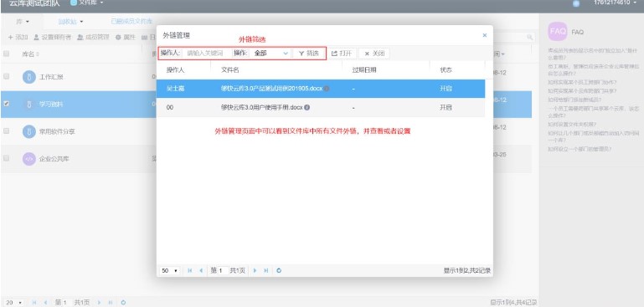Sort by the 库名 column header
Image resolution: width=644 pixels, height=307 pixels.
pyautogui.click(x=30, y=54)
